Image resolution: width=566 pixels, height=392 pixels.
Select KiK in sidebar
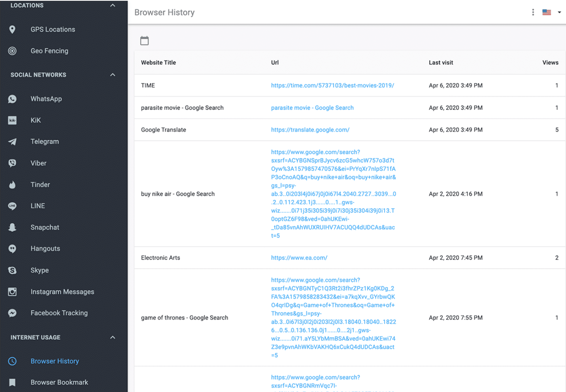point(36,120)
